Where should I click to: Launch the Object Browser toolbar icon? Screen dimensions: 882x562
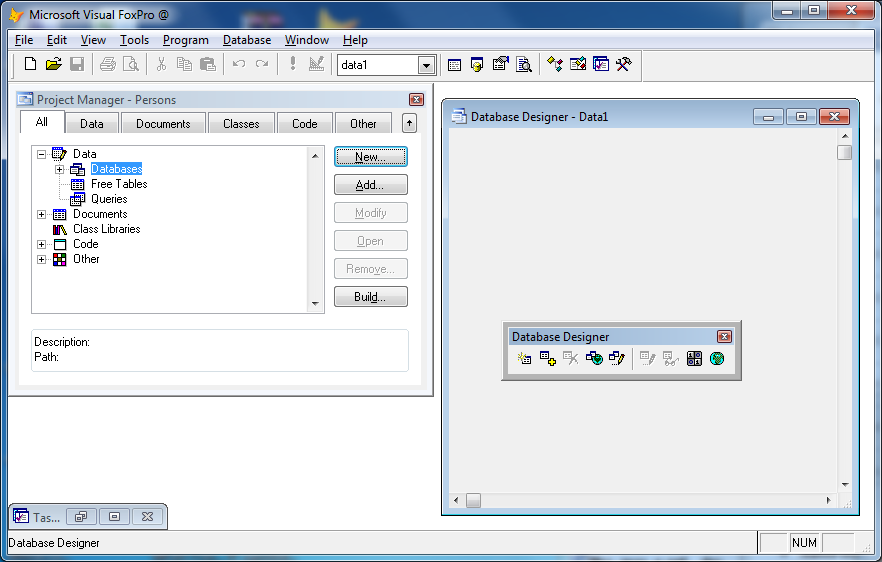click(578, 65)
